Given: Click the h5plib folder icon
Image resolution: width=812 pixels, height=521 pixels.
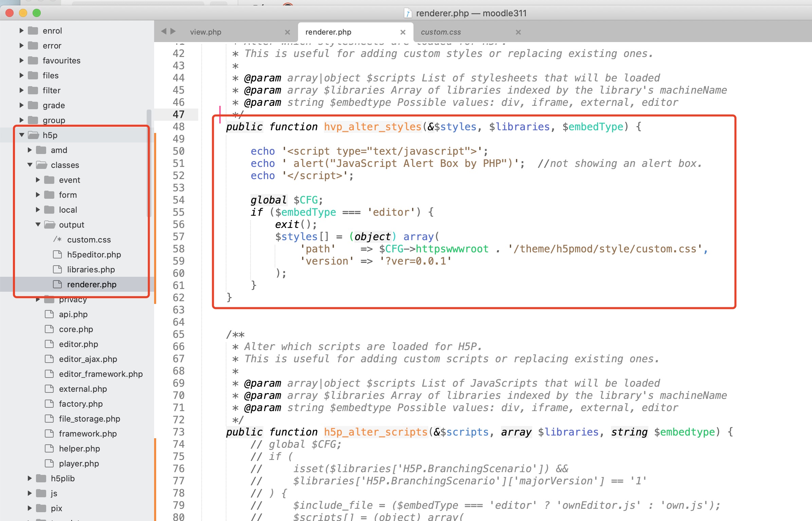Looking at the screenshot, I should point(41,479).
